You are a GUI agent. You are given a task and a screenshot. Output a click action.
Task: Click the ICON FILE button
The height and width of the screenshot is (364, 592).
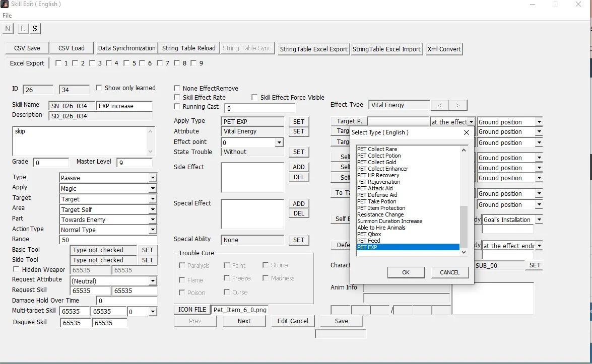coord(192,310)
